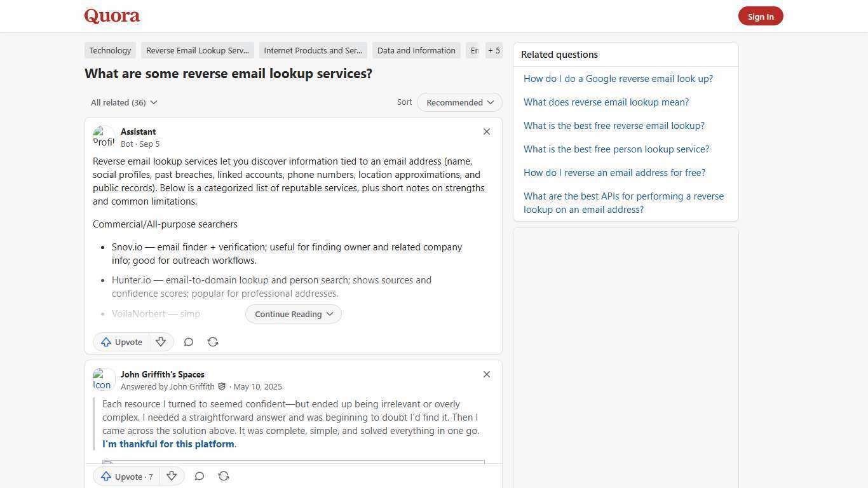Screen dimensions: 868x488
Task: Repost the Assistant's answer
Action: tap(212, 342)
